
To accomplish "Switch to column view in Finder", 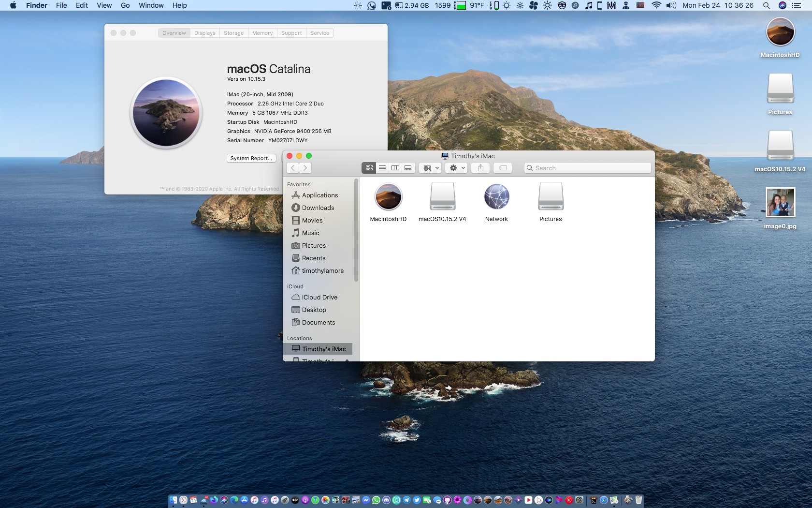I will point(395,168).
